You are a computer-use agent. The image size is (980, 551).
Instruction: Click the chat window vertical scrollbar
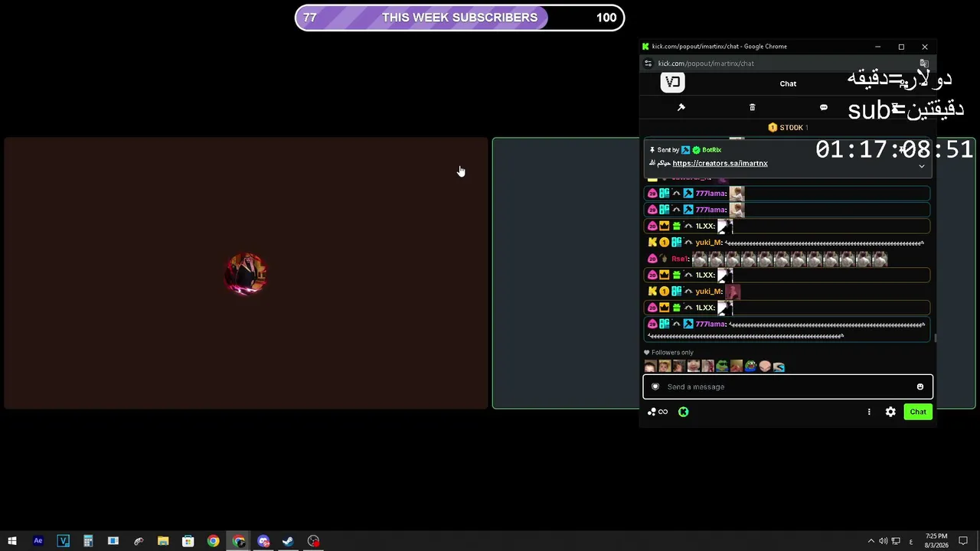tap(936, 337)
